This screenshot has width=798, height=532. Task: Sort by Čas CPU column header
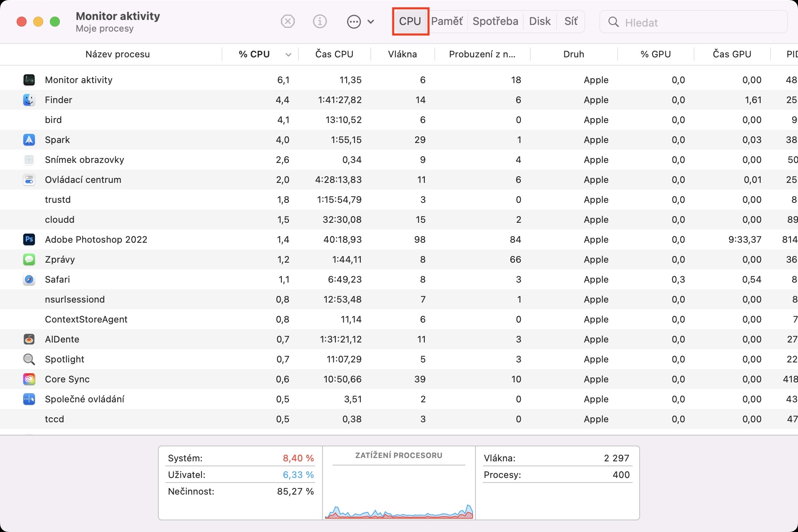(x=334, y=54)
